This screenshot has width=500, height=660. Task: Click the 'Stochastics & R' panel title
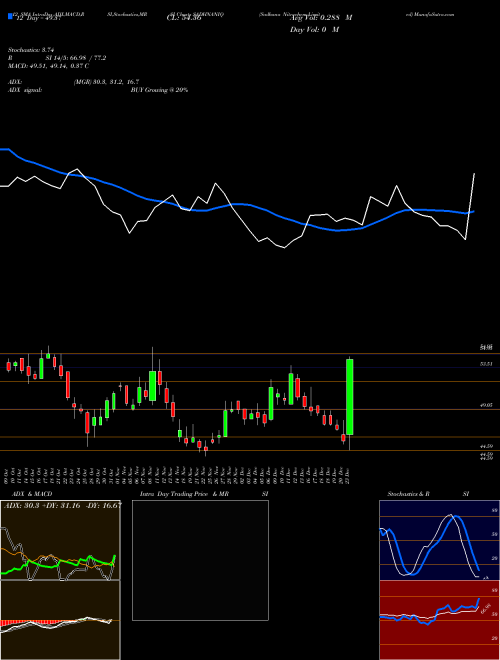pyautogui.click(x=409, y=494)
